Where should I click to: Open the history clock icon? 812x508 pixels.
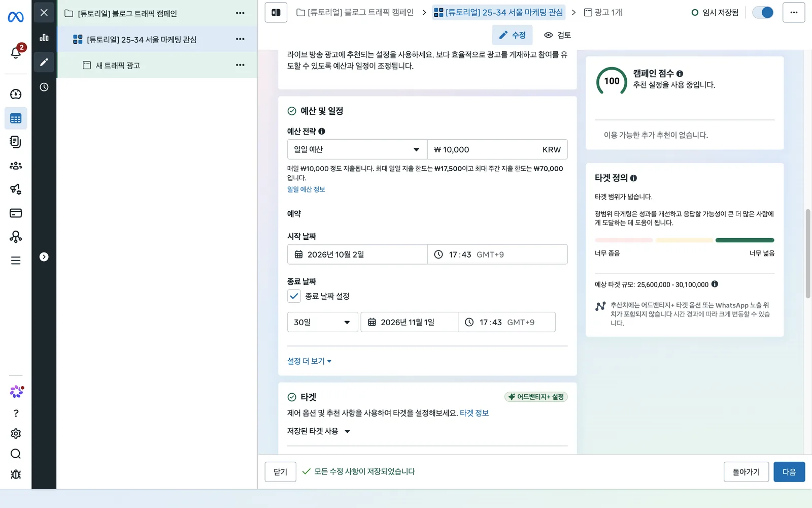point(44,87)
